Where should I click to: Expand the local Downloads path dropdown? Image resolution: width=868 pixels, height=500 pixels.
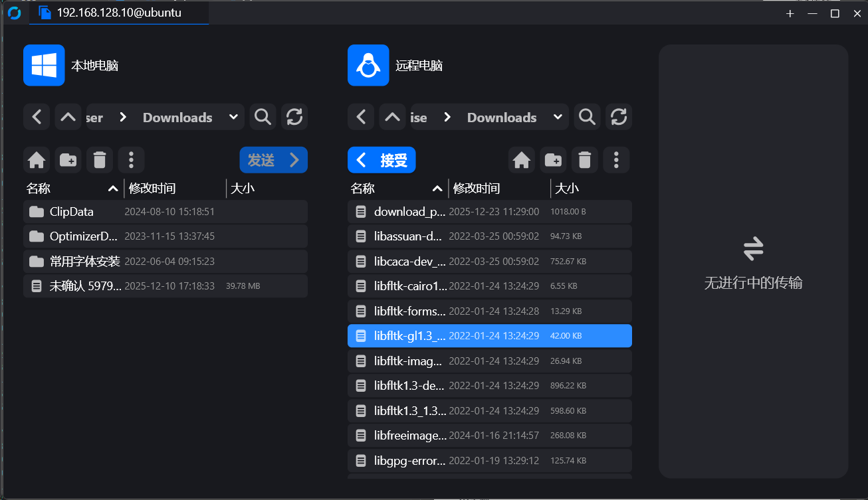[233, 117]
